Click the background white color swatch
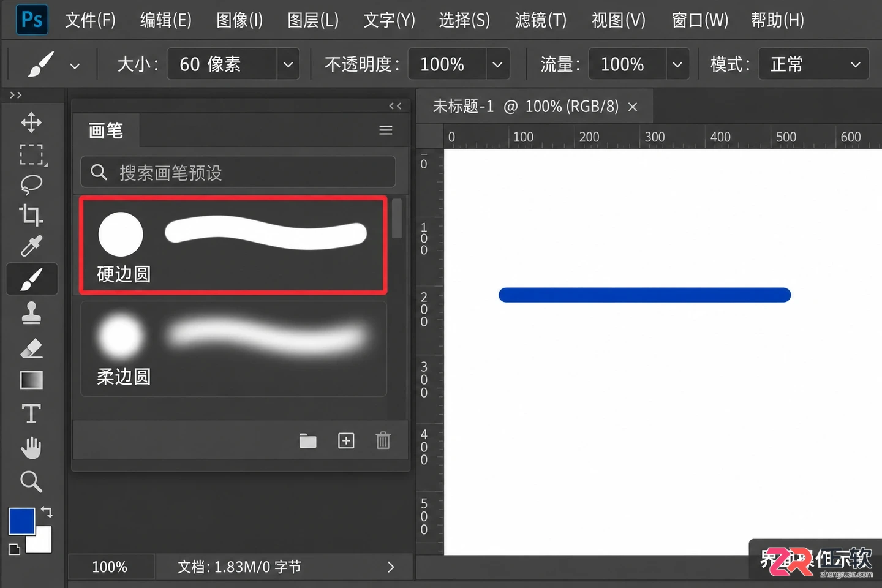Screen dimensions: 882x588 [42, 542]
